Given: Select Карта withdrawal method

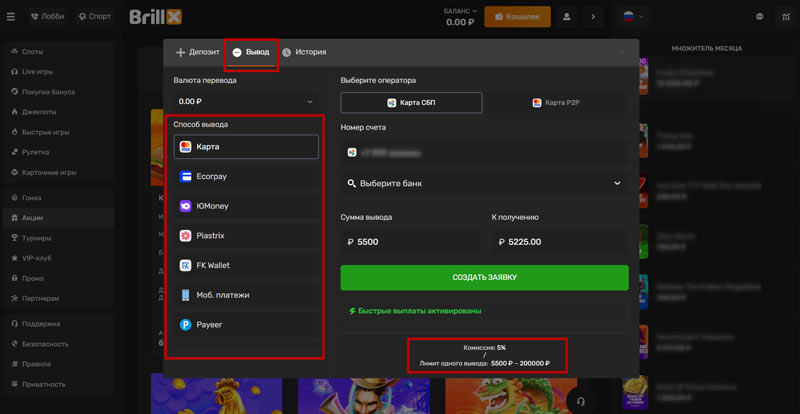Looking at the screenshot, I should 247,147.
